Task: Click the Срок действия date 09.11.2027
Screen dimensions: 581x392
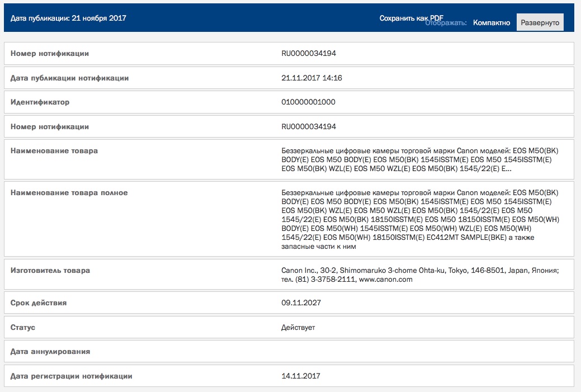Action: pos(301,303)
